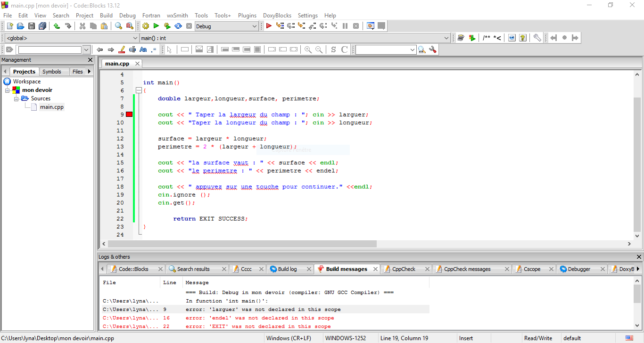Create a new file with the toolbar icon
This screenshot has width=644, height=343.
9,26
